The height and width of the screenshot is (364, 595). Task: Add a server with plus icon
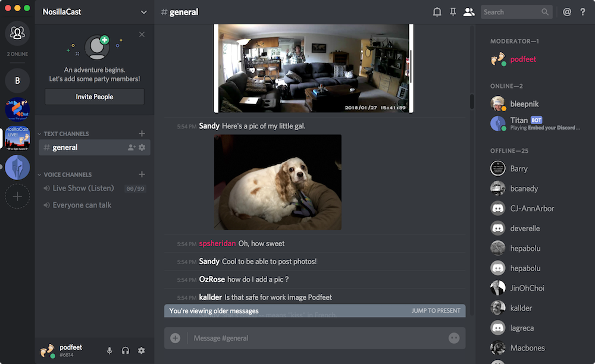tap(17, 196)
